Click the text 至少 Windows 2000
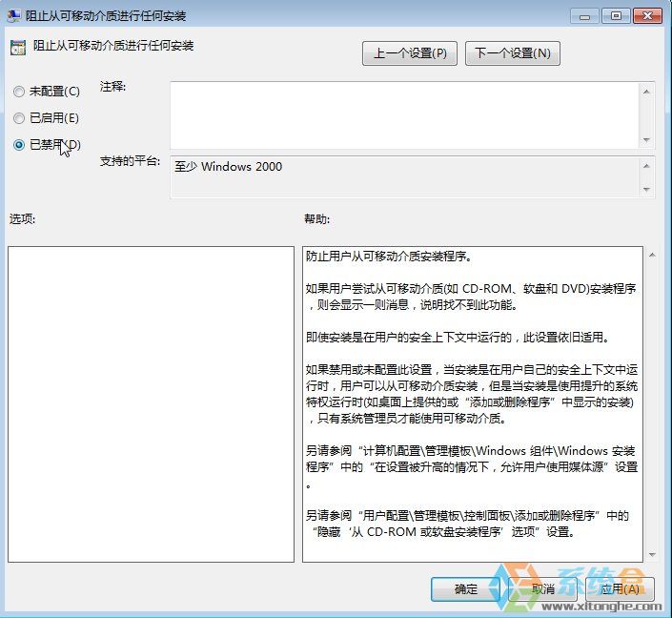The image size is (672, 618). point(229,166)
